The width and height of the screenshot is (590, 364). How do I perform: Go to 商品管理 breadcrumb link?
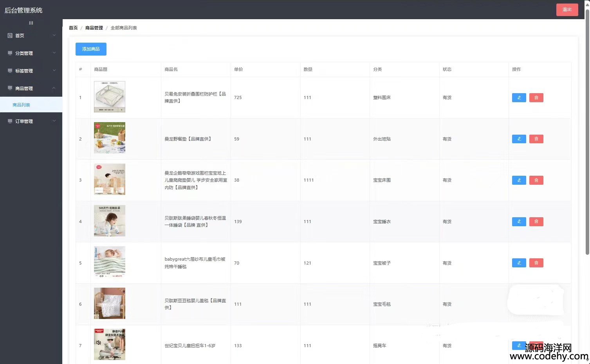(94, 28)
